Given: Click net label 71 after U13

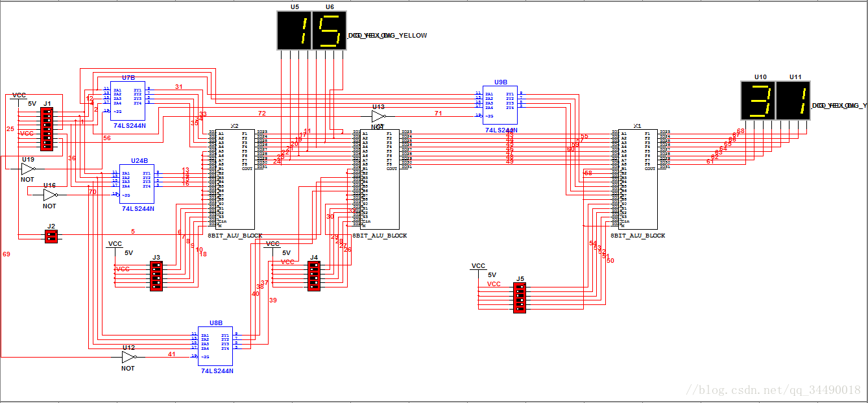Looking at the screenshot, I should coord(439,113).
